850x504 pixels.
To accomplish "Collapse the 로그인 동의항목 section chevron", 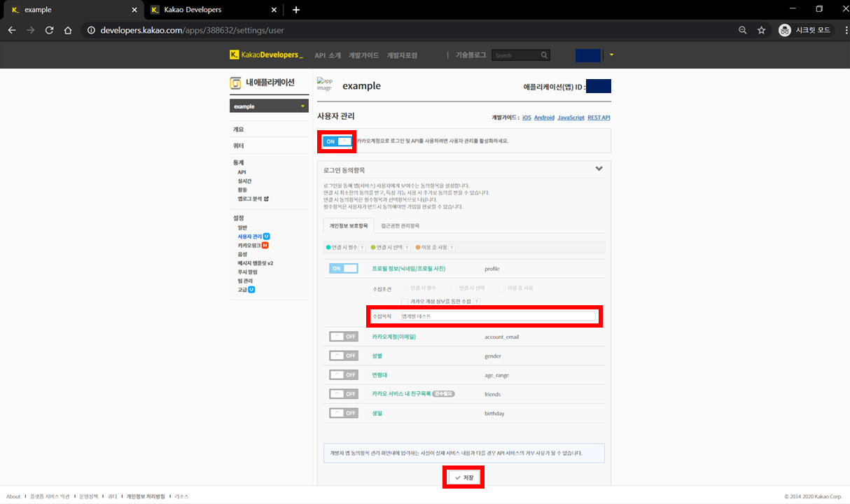I will (x=599, y=169).
